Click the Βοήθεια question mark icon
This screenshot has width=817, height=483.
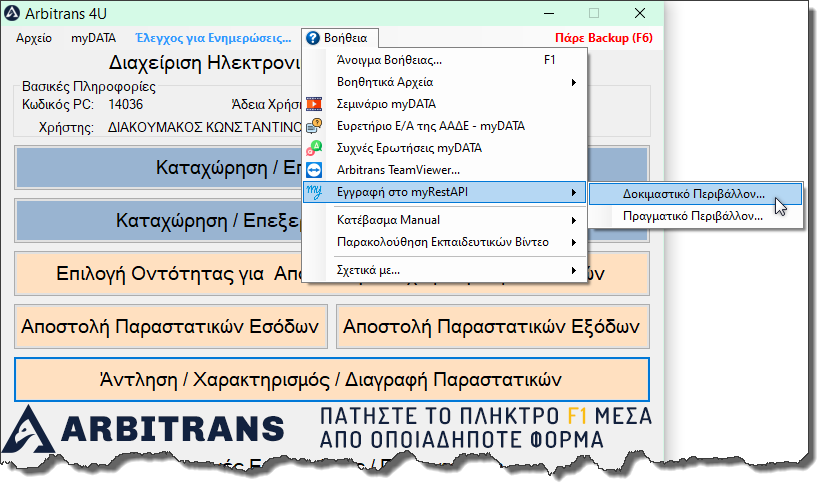click(313, 38)
